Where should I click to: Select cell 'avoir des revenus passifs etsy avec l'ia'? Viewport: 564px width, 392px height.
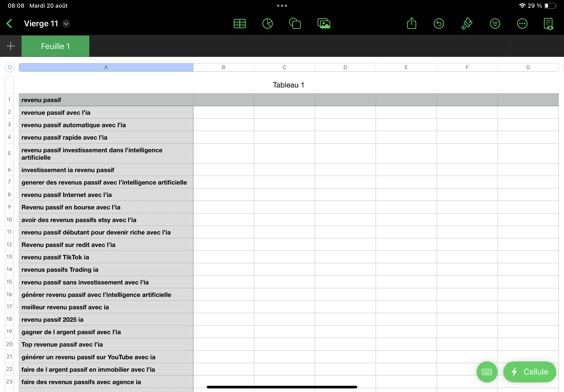106,220
